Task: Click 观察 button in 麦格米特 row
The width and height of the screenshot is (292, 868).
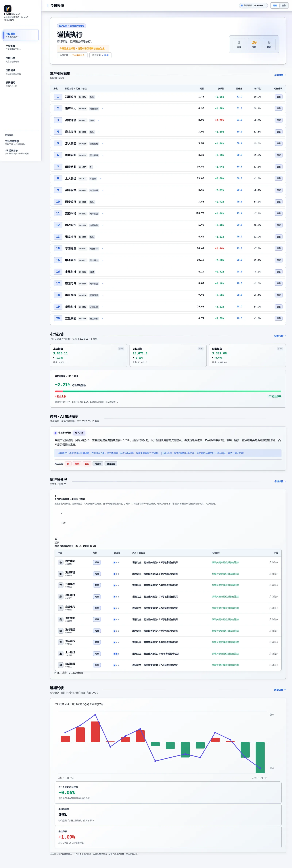Action: [x=278, y=213]
